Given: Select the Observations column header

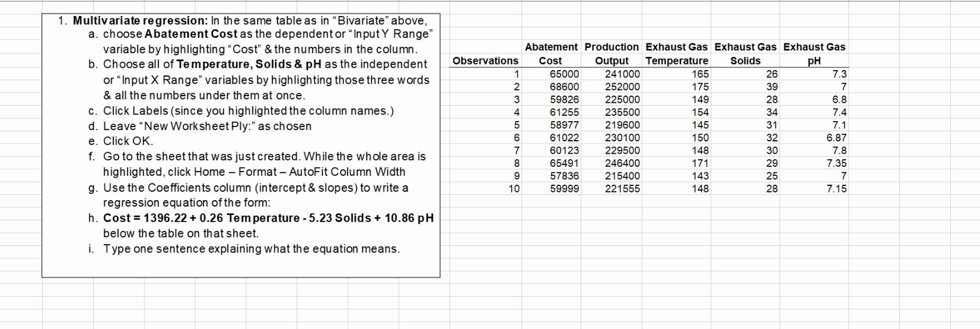Looking at the screenshot, I should [485, 61].
